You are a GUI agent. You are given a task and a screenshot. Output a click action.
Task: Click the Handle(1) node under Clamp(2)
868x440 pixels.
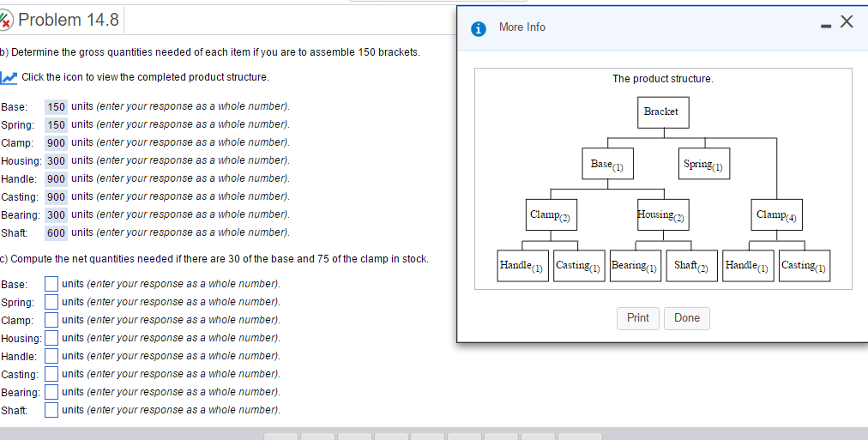pos(522,266)
